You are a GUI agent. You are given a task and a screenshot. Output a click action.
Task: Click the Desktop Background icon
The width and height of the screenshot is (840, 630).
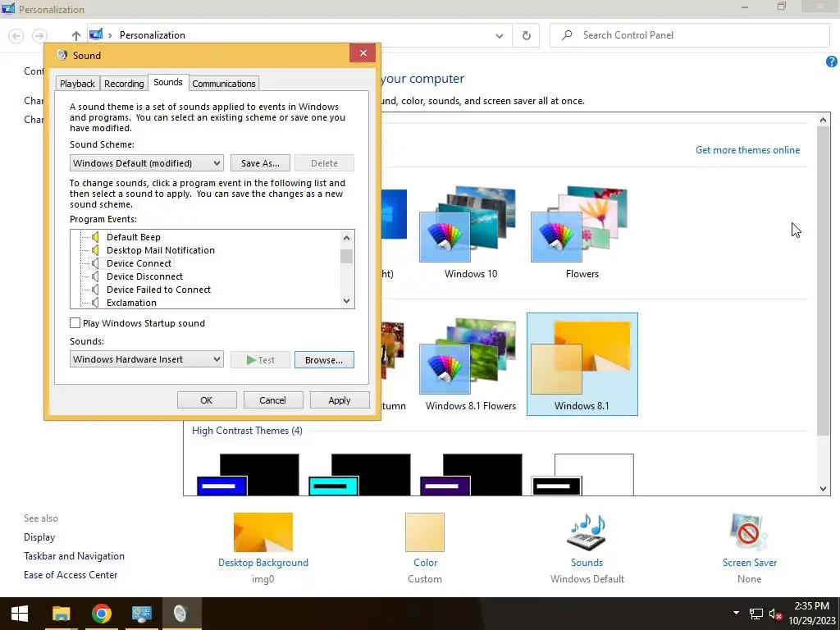pyautogui.click(x=263, y=532)
